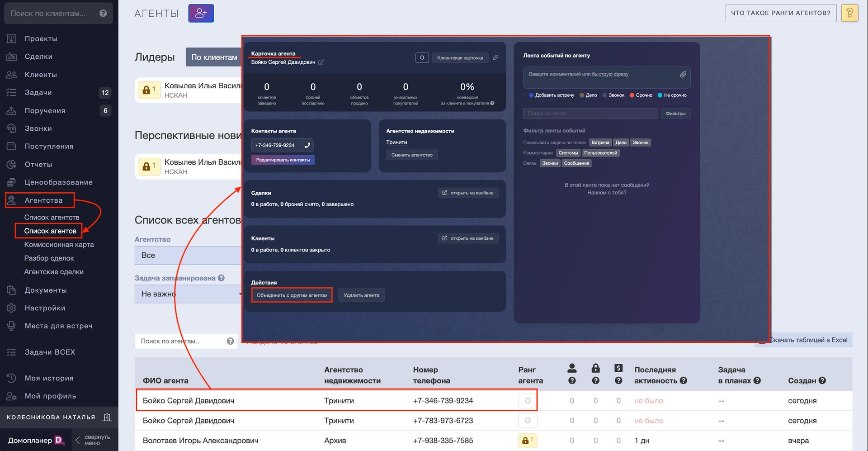The image size is (868, 451).
Task: Click the purple add agent icon
Action: [201, 14]
